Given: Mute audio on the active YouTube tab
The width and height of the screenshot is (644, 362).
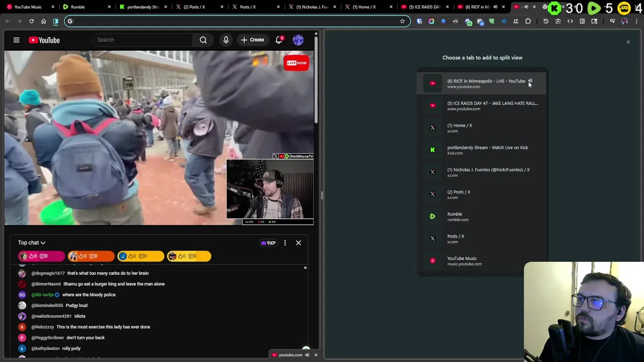Looking at the screenshot, I should point(526,7).
